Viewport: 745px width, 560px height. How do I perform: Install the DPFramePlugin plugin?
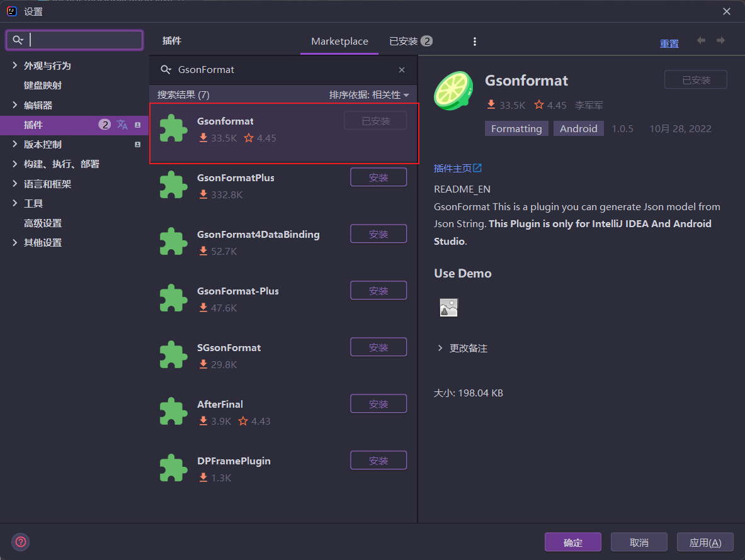point(378,461)
